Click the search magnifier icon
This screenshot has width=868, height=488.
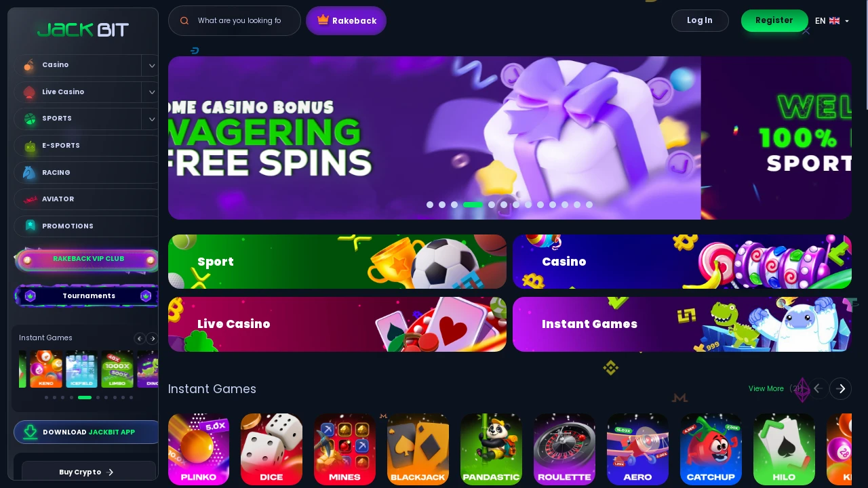(x=184, y=21)
